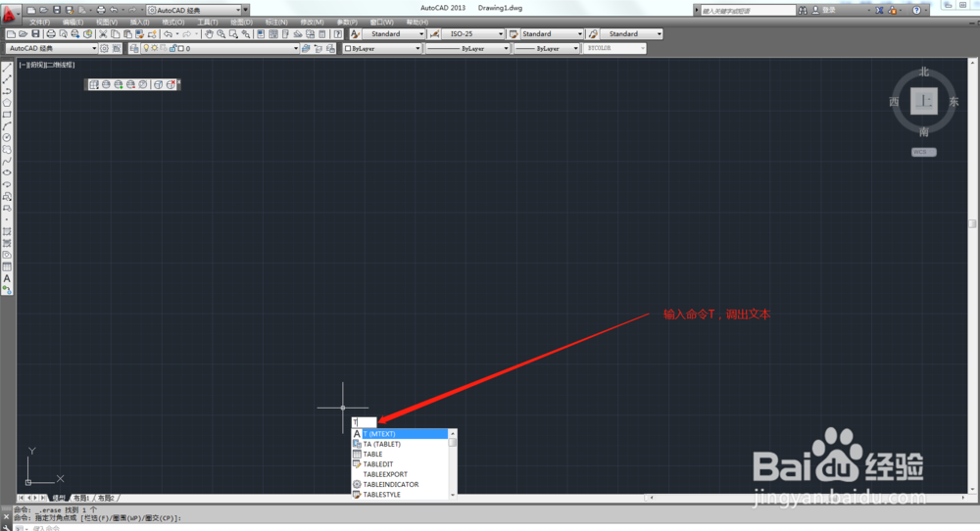Screen dimensions: 980x531
Task: Switch to the 布局2 layout tab
Action: point(106,498)
